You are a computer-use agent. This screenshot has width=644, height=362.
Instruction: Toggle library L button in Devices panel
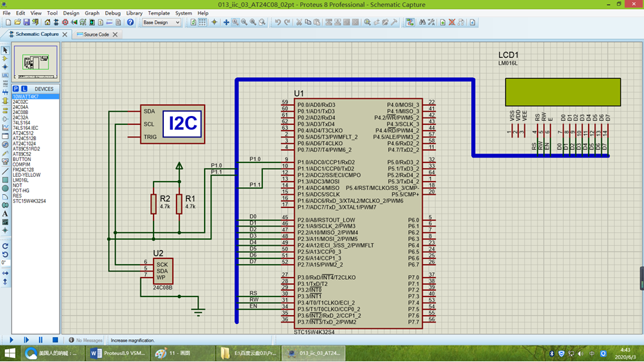[x=24, y=88]
